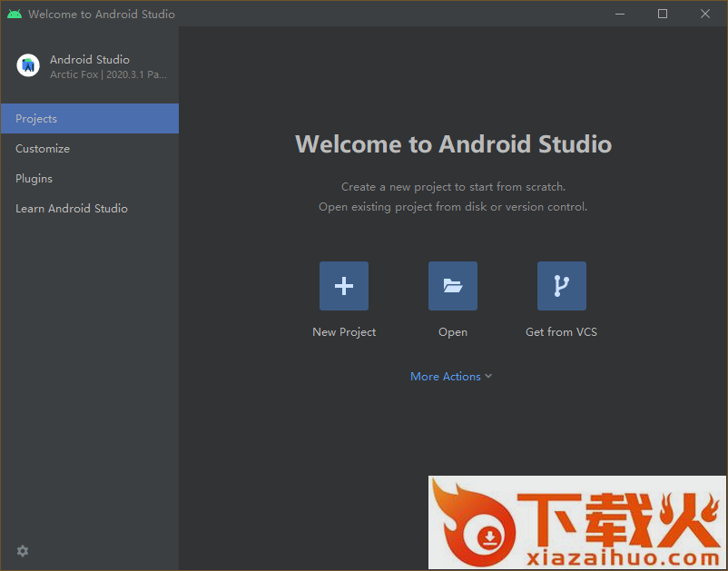728x571 pixels.
Task: Close the Welcome to Android Studio window
Action: click(705, 14)
